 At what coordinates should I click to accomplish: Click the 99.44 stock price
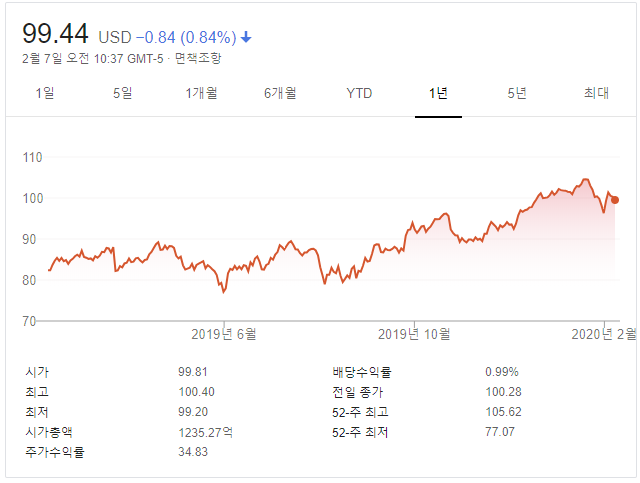(x=55, y=33)
